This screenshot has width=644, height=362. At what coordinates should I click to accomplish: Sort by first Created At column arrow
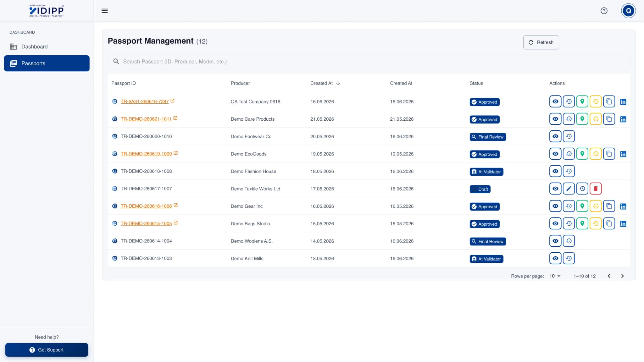[338, 83]
